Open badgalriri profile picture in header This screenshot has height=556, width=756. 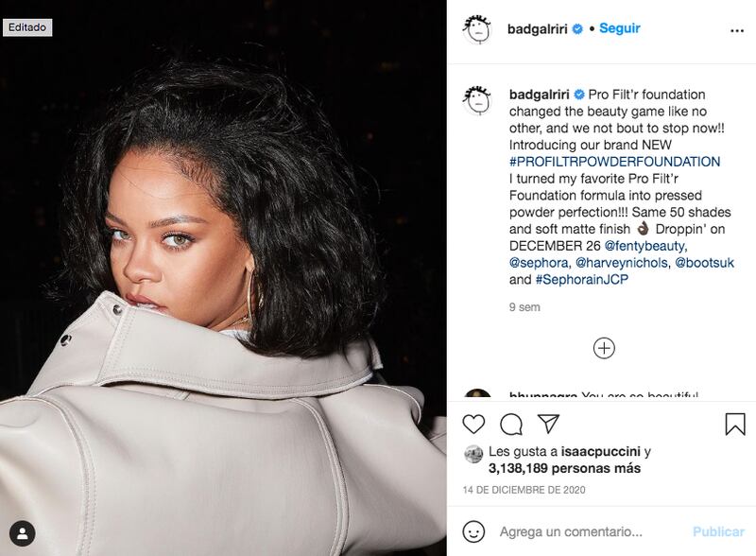(477, 29)
